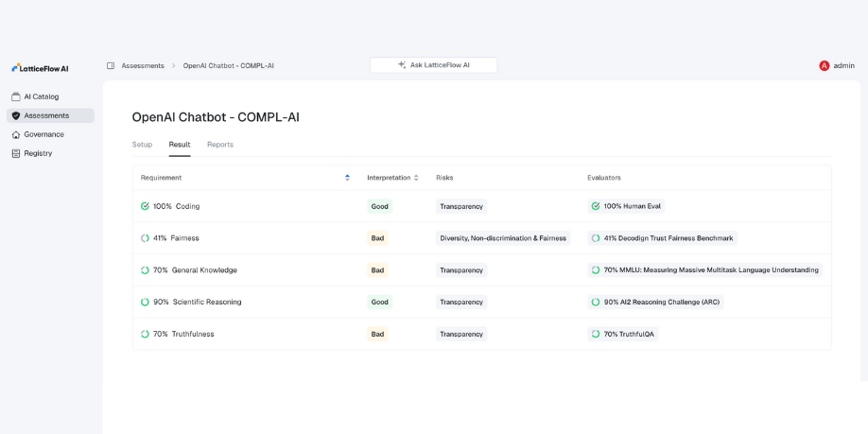Screen dimensions: 868x434
Task: Click the sparkle icon in Ask LatticeFlow AI
Action: (x=402, y=64)
